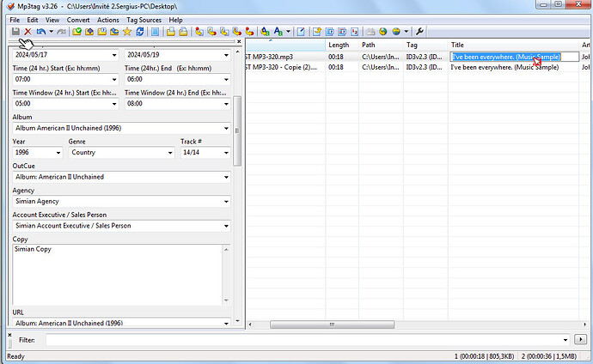Click the Actions (Quick) 'Aa' icon
Viewport: 593px width, 364px height.
click(x=278, y=32)
